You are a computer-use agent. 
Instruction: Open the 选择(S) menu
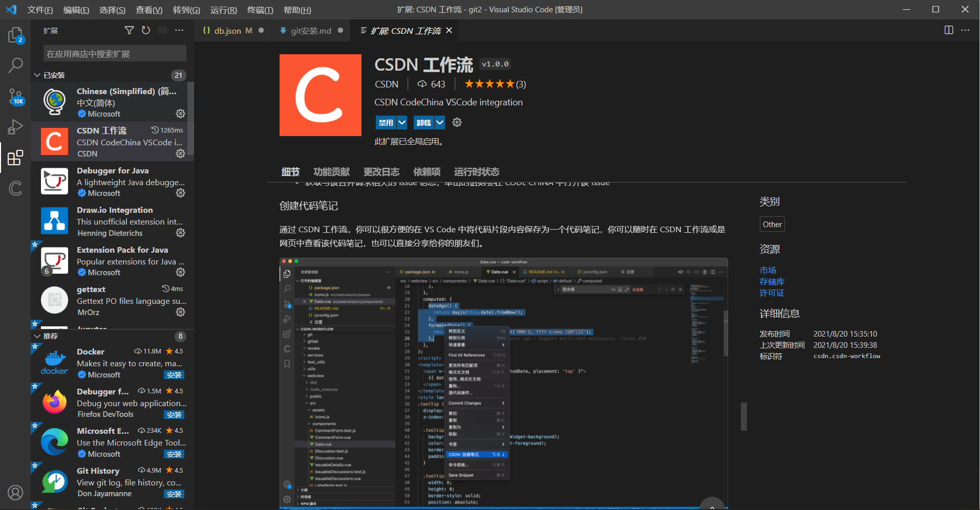[112, 10]
